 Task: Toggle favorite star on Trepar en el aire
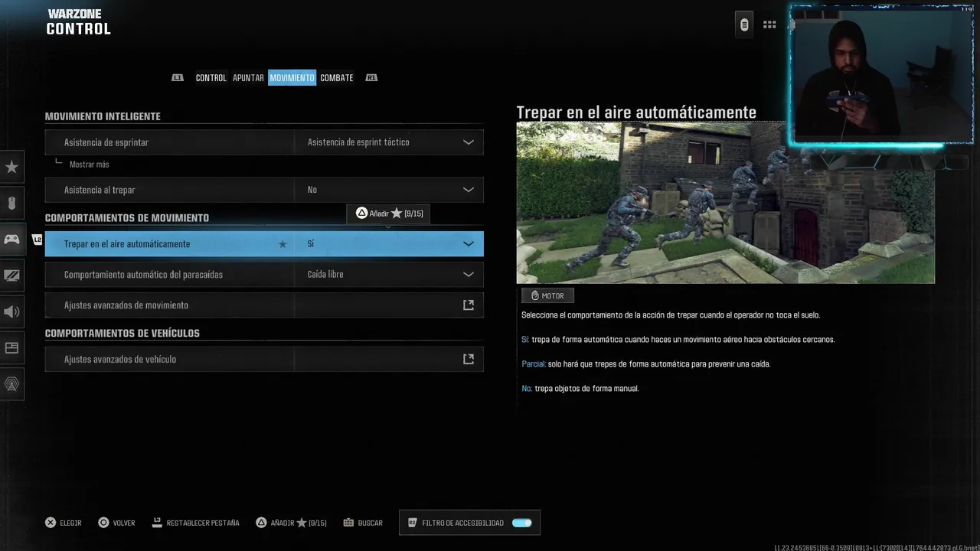(x=283, y=244)
